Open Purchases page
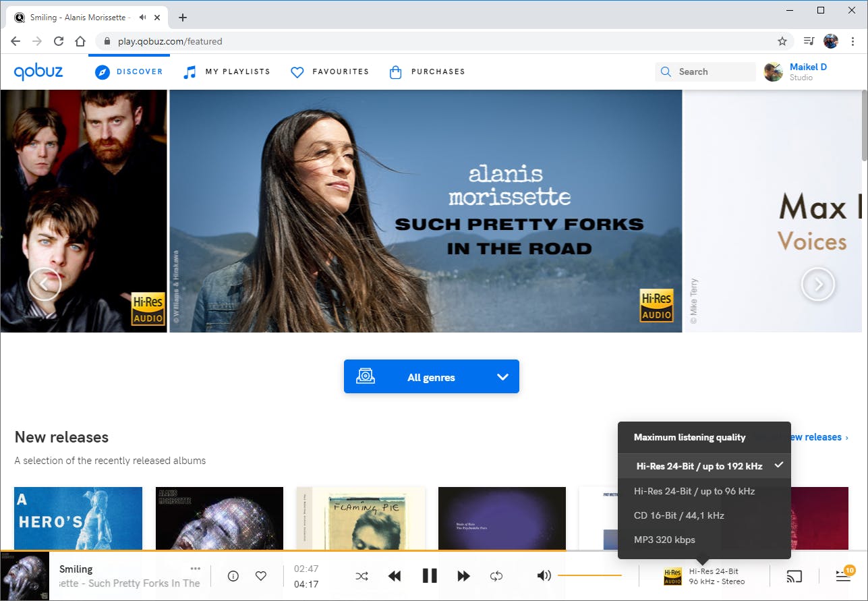The width and height of the screenshot is (868, 601). point(427,71)
